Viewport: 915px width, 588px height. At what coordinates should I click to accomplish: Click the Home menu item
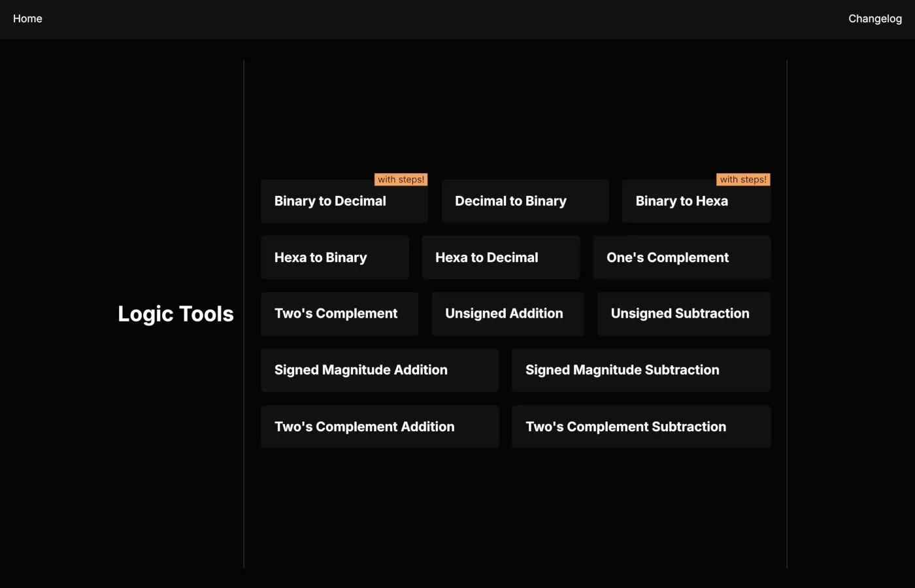point(27,18)
